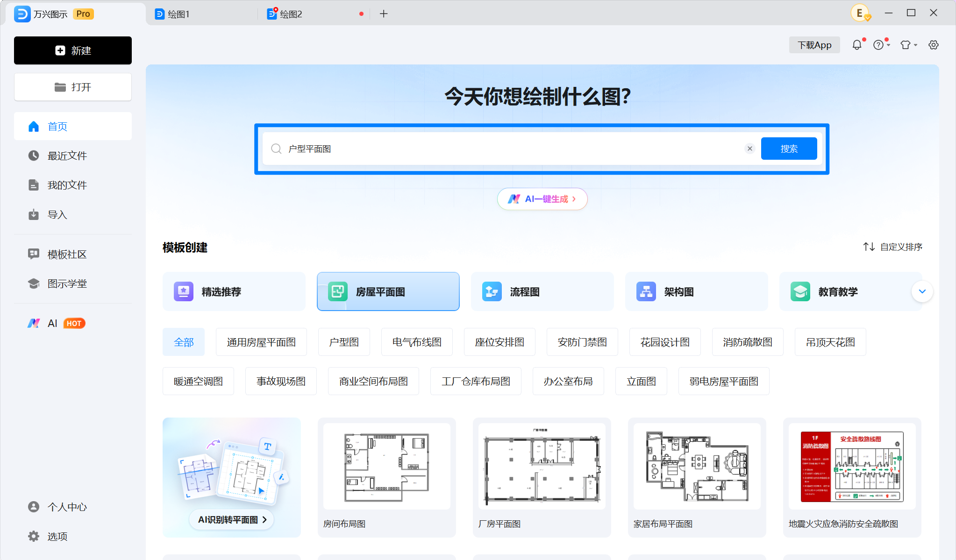Click the 下载App button
Image resolution: width=956 pixels, height=560 pixels.
[x=814, y=45]
